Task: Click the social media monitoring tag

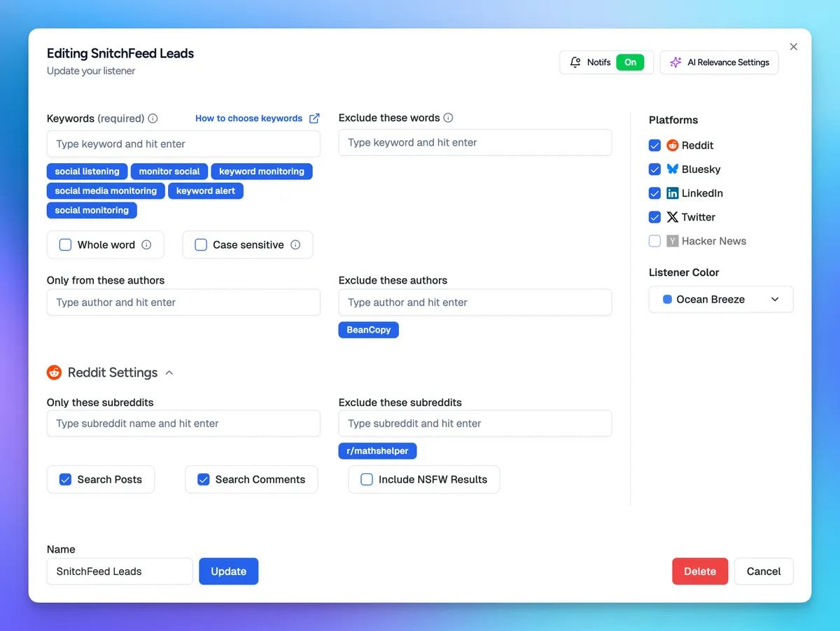Action: tap(106, 190)
